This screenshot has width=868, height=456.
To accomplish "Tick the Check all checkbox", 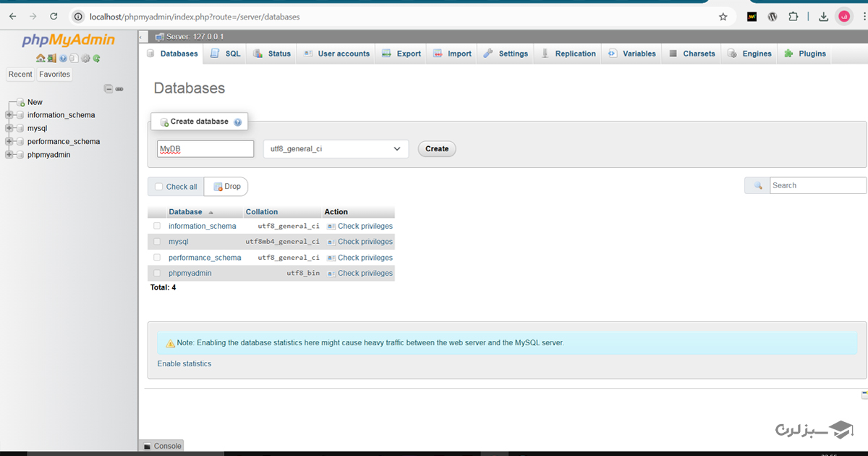I will pyautogui.click(x=159, y=187).
